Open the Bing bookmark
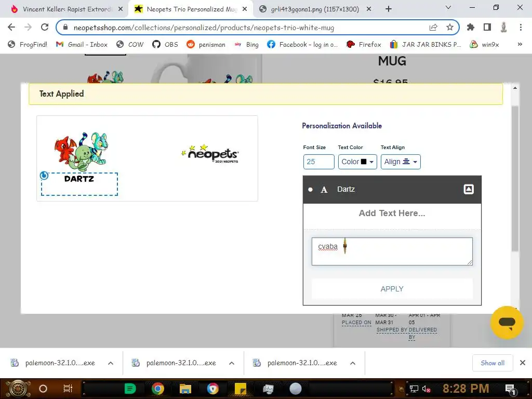This screenshot has height=399, width=532. click(246, 45)
